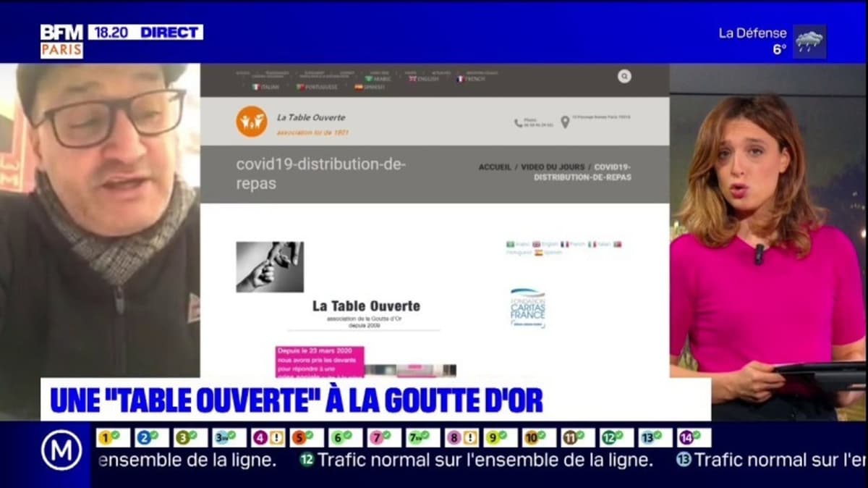This screenshot has width=868, height=488.
Task: Open the black-and-white hands thumbnail
Action: [x=270, y=266]
